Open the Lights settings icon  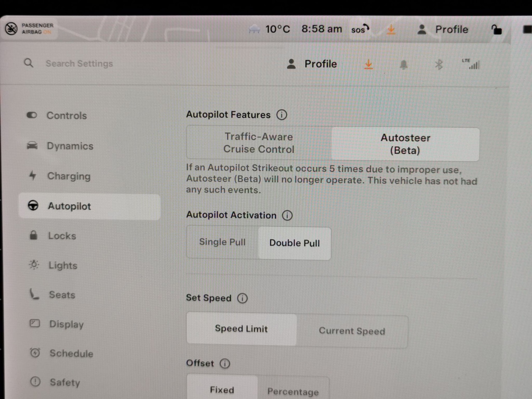click(33, 265)
